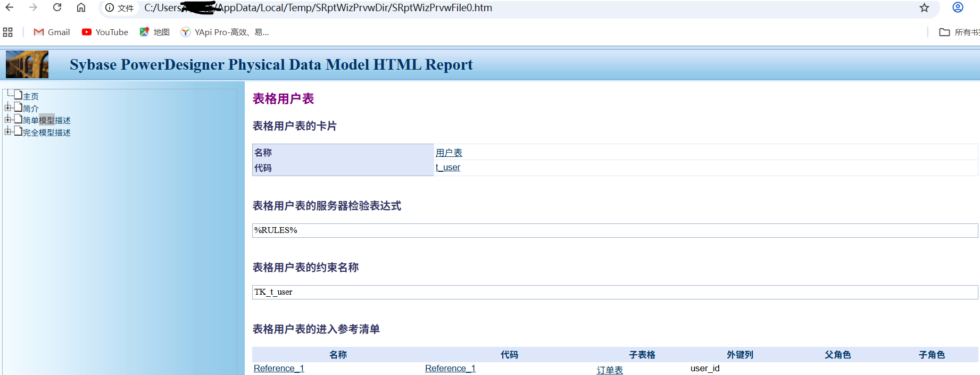Image resolution: width=980 pixels, height=375 pixels.
Task: Bookmark this page with the star icon
Action: [924, 7]
